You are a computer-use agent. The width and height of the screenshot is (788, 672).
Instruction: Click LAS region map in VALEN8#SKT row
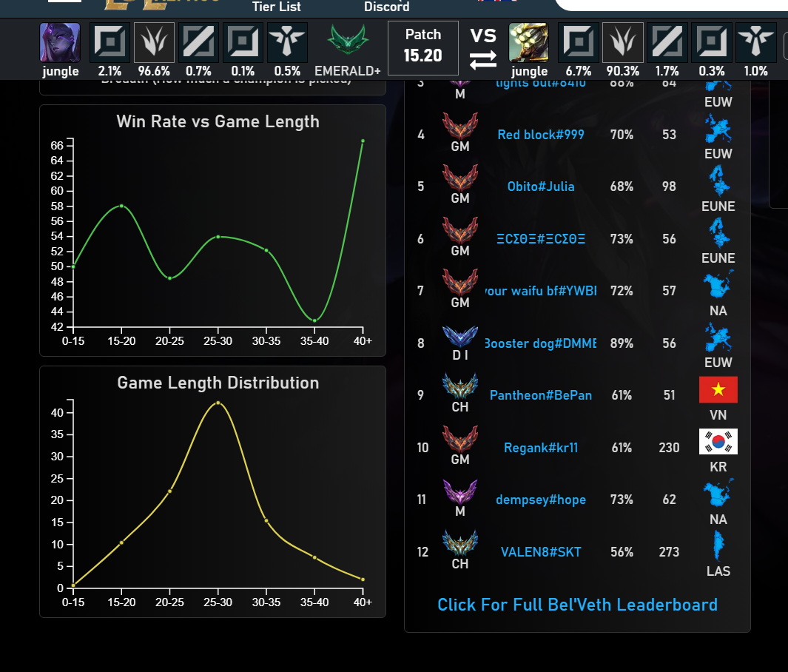point(718,546)
